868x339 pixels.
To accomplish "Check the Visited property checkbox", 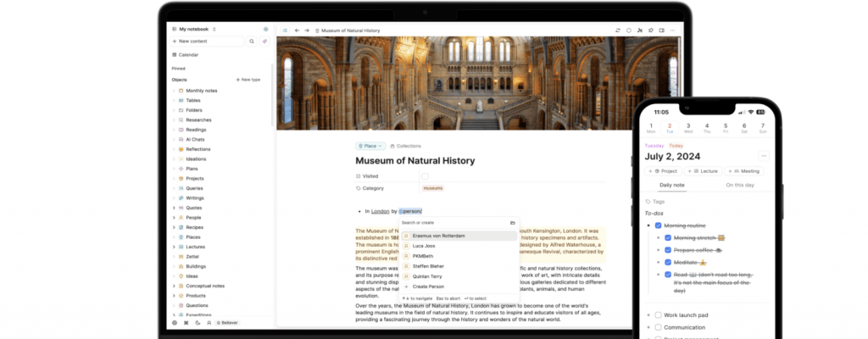I will coord(426,176).
